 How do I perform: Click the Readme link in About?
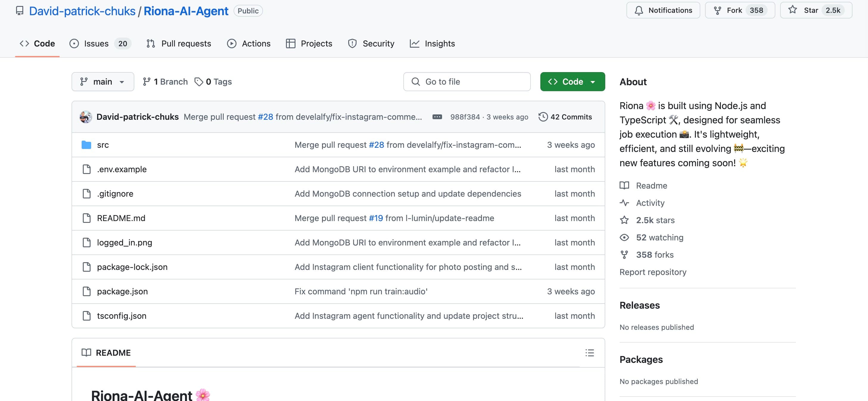tap(643, 186)
